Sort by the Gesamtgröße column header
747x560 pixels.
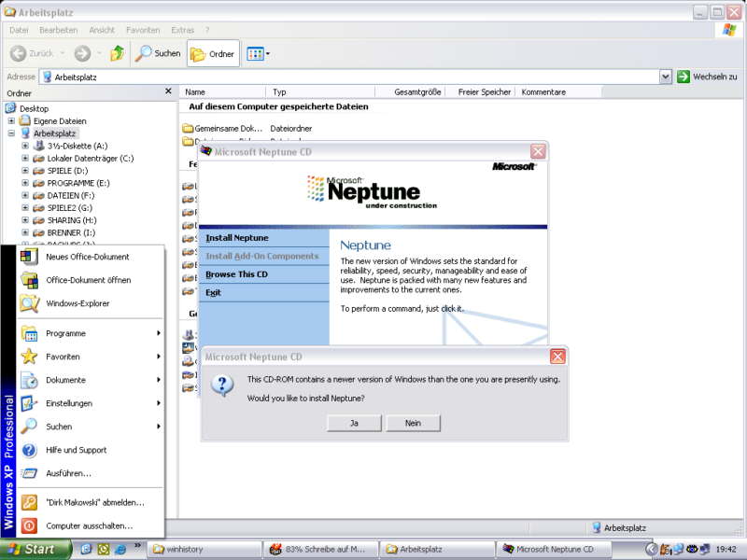point(410,91)
